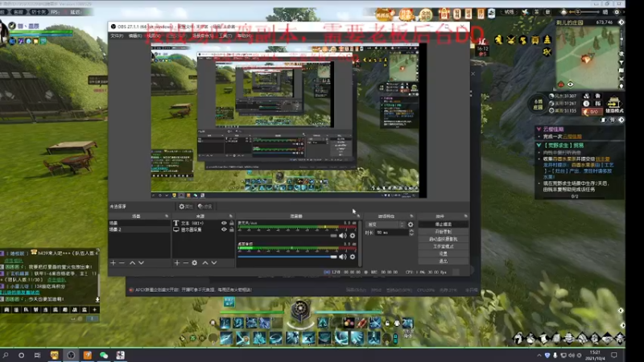The width and height of the screenshot is (644, 362).
Task: Show hidden system tray icons
Action: point(539,356)
